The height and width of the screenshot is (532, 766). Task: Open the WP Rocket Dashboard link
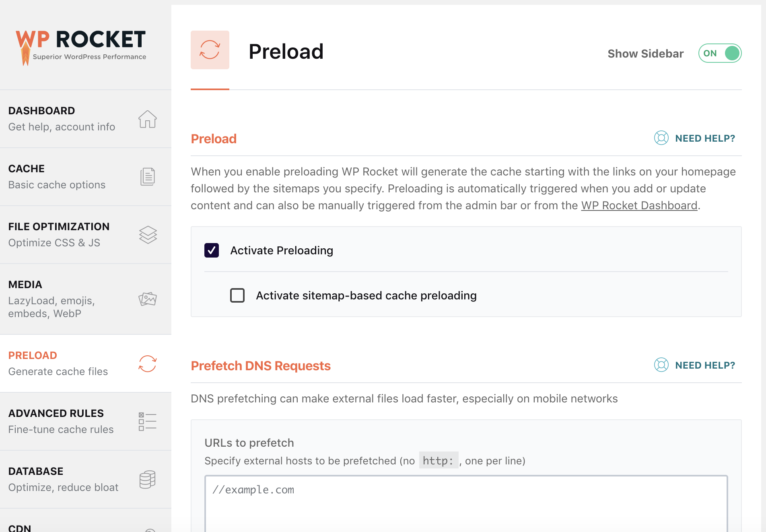pyautogui.click(x=639, y=205)
